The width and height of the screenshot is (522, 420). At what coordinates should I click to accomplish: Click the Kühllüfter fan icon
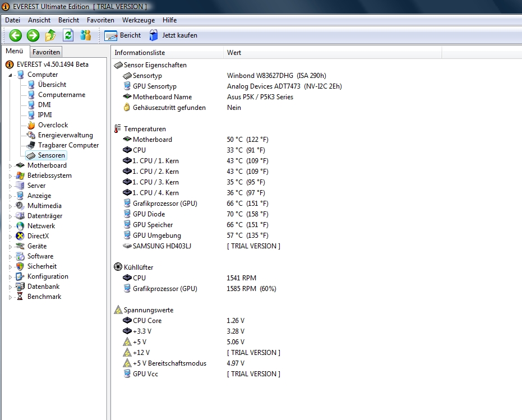point(118,267)
